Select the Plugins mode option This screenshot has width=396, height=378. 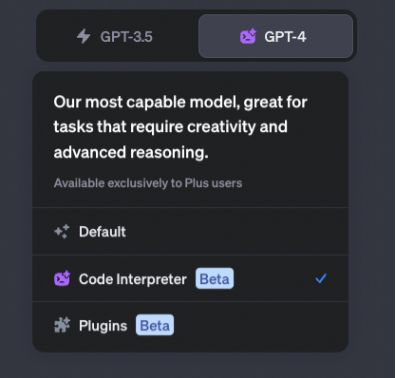coord(190,325)
